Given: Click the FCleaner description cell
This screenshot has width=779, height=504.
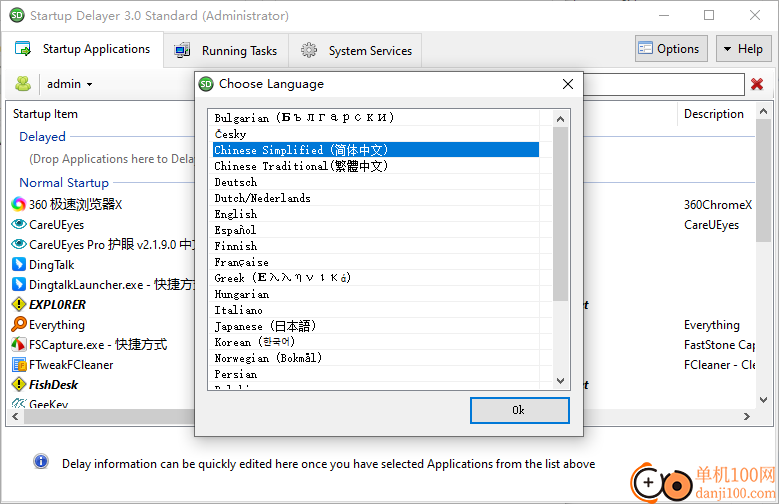Looking at the screenshot, I should coord(719,364).
